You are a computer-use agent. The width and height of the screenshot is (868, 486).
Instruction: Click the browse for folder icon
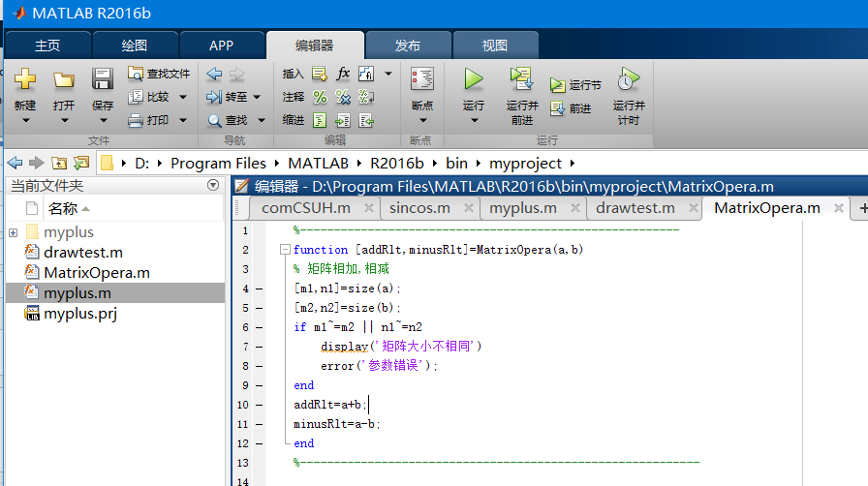coord(81,163)
